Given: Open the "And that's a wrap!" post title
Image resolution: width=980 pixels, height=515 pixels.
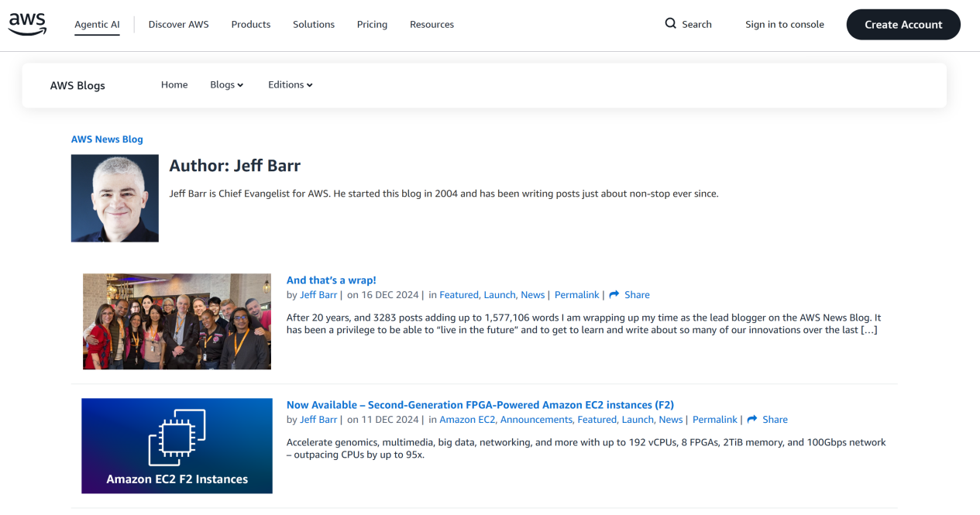Looking at the screenshot, I should [x=331, y=280].
